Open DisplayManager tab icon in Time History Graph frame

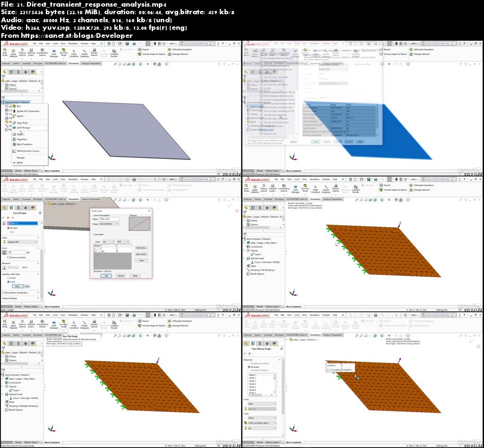(x=275, y=343)
